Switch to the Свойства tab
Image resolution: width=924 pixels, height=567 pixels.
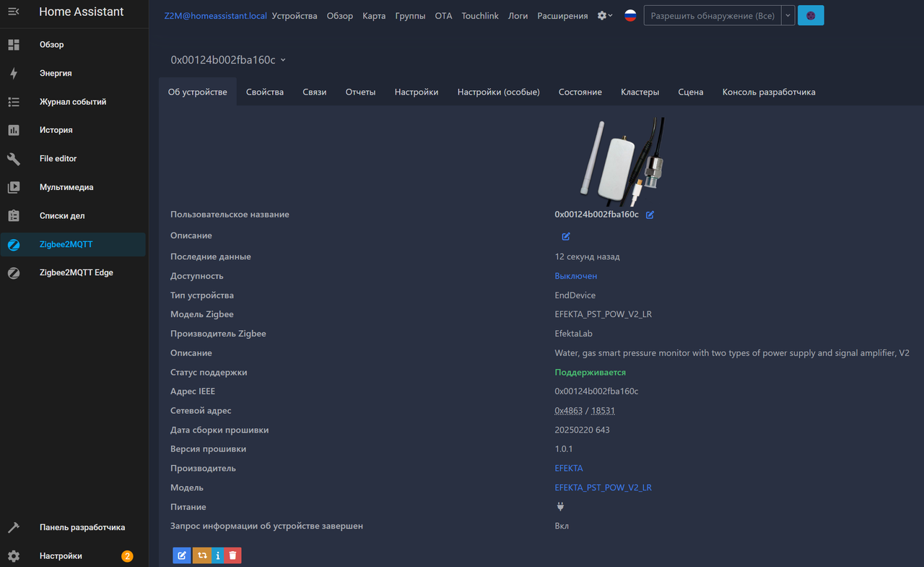265,92
